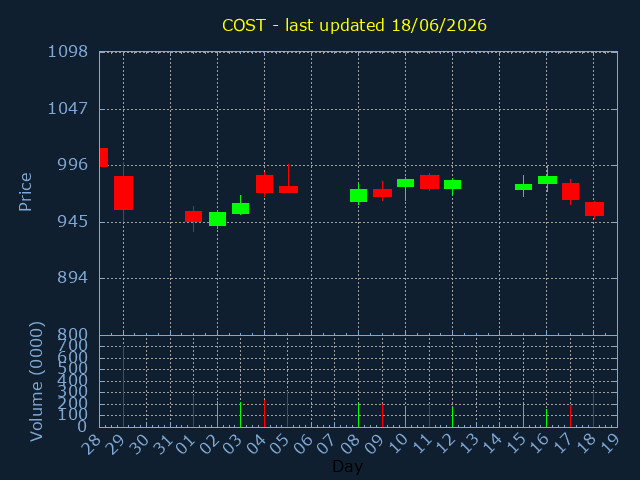This screenshot has height=480, width=640.
Task: Click the red candlestick on day 11
Action: (429, 182)
